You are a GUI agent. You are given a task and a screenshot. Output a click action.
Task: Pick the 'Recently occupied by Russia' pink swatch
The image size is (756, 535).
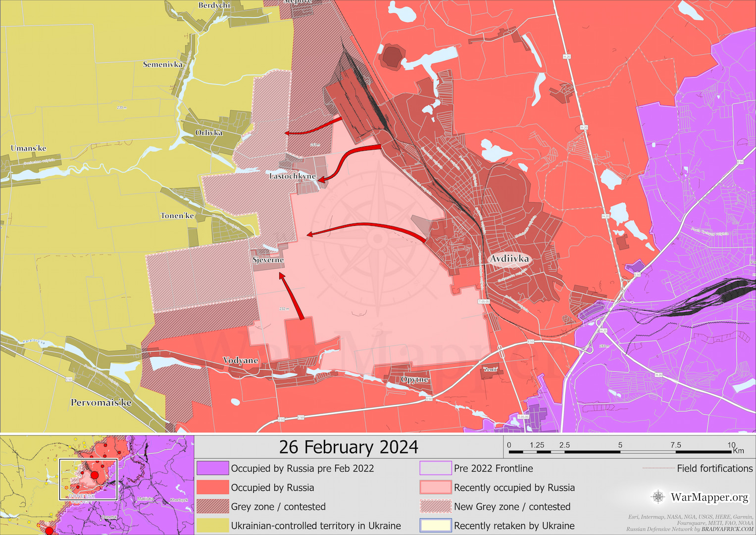click(x=435, y=487)
